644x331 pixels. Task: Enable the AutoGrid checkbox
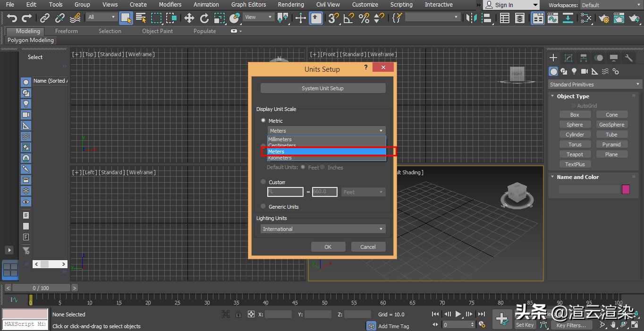tap(573, 105)
